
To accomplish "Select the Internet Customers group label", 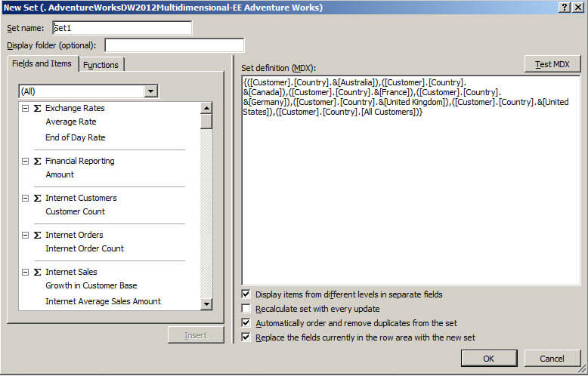I will pos(81,198).
